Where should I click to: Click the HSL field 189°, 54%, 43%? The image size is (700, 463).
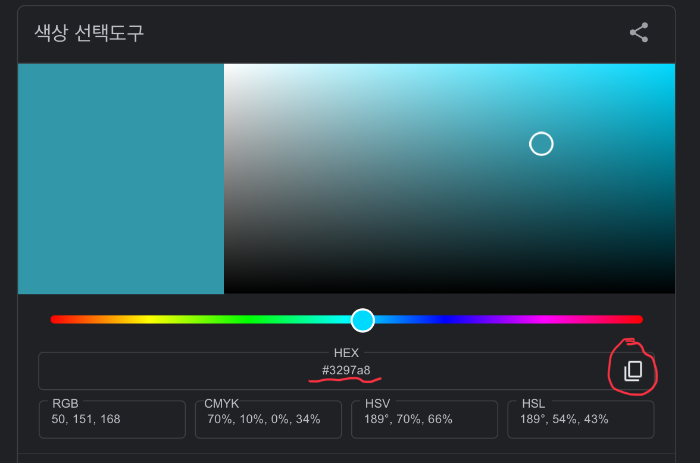tap(581, 419)
